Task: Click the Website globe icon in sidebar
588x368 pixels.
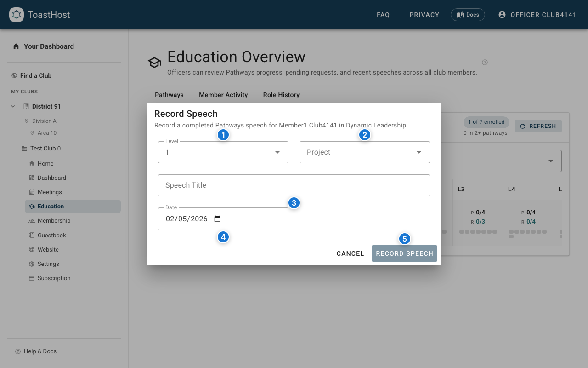Action: 32,249
